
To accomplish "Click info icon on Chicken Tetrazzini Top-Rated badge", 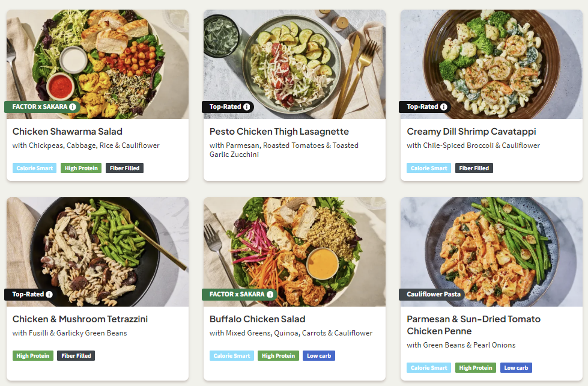I will tap(49, 295).
